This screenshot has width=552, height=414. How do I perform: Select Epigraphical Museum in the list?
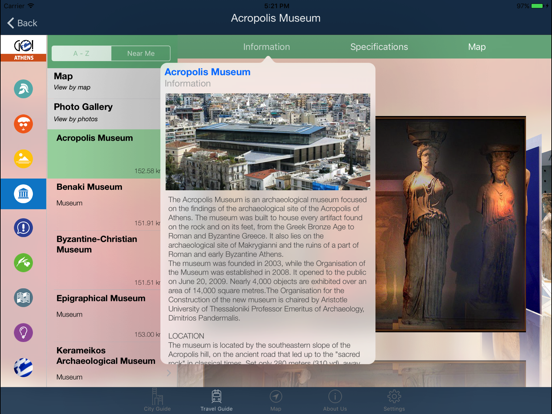[x=104, y=315]
